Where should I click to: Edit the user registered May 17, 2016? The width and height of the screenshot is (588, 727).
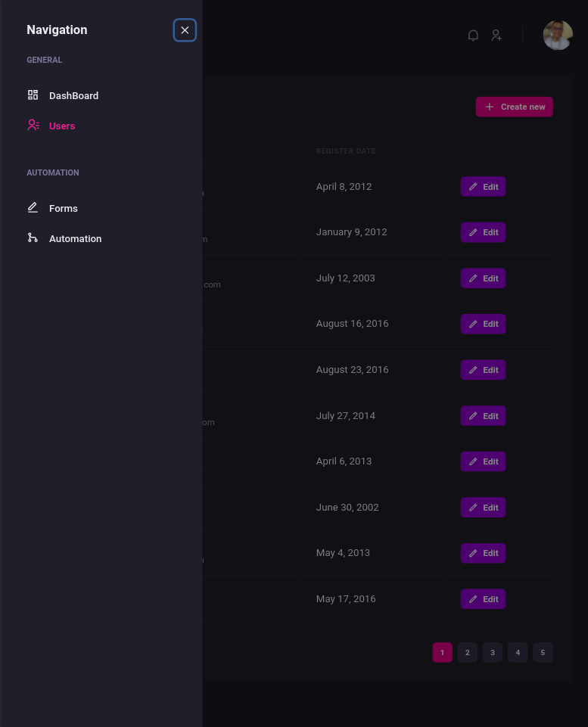click(483, 598)
